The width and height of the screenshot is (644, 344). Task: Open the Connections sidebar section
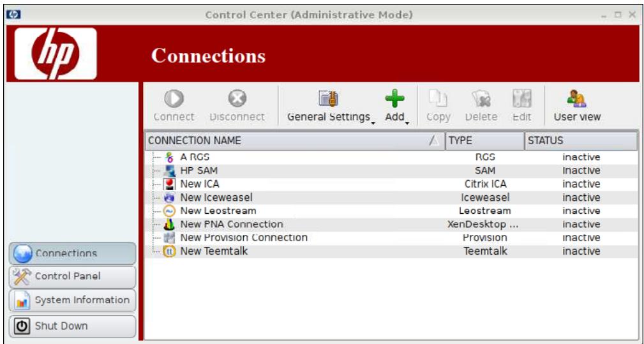(x=72, y=253)
